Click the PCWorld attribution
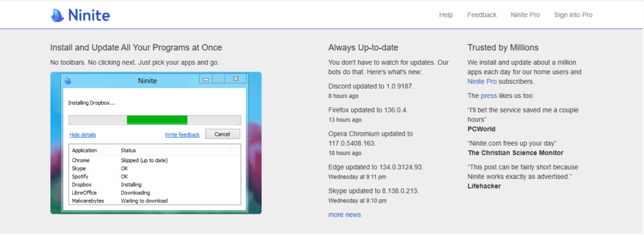The width and height of the screenshot is (644, 235). [481, 129]
